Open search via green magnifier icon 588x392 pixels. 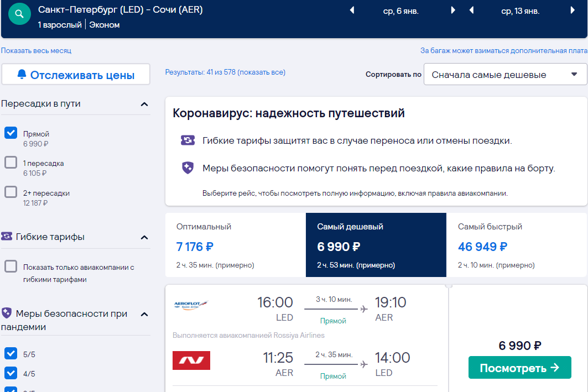point(19,14)
